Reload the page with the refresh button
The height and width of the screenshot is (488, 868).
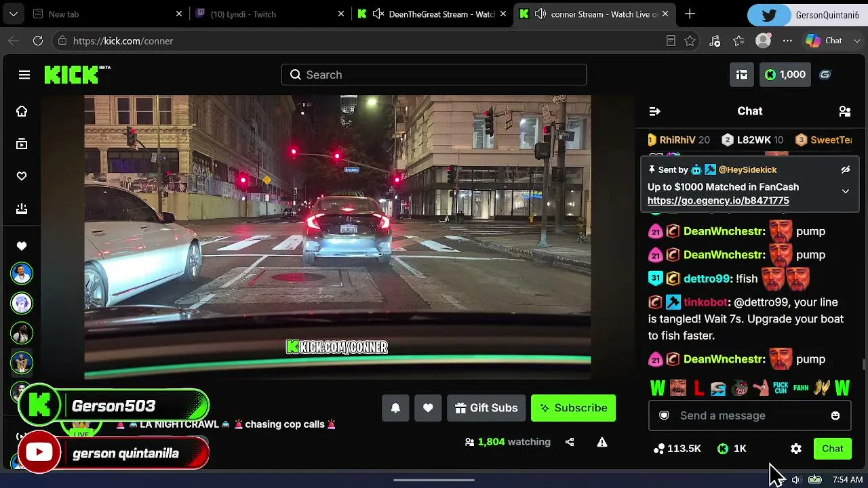[x=38, y=41]
